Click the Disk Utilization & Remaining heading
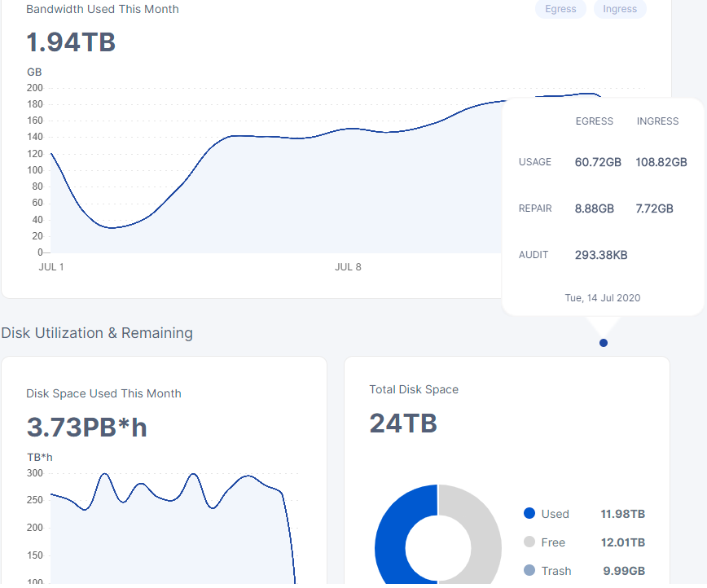The height and width of the screenshot is (588, 707). pyautogui.click(x=97, y=333)
